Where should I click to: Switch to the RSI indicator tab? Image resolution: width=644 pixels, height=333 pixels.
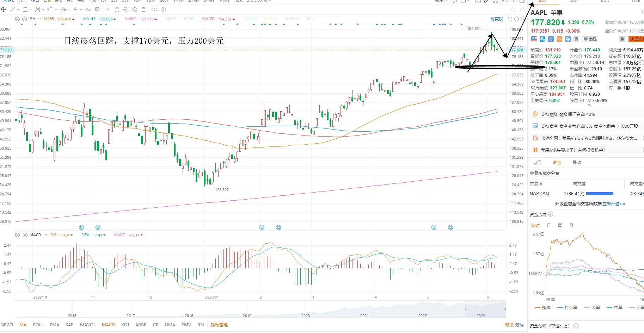(201, 325)
